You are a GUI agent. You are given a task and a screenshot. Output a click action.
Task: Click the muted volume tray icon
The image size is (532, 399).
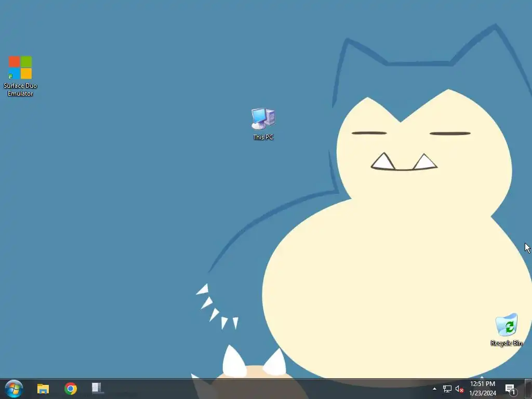point(459,389)
